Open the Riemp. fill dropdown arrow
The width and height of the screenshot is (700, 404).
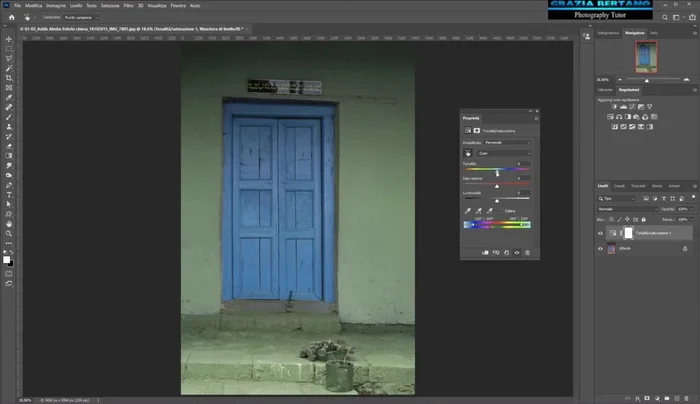pyautogui.click(x=692, y=220)
